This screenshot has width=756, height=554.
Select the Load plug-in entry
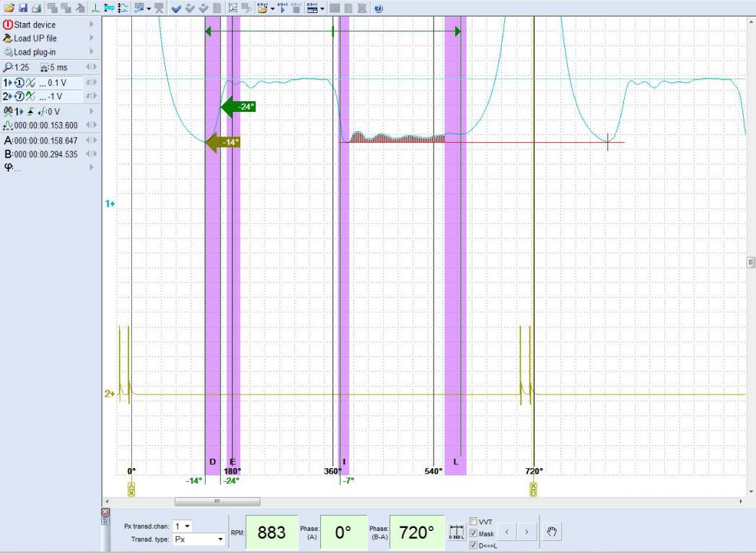coord(35,52)
